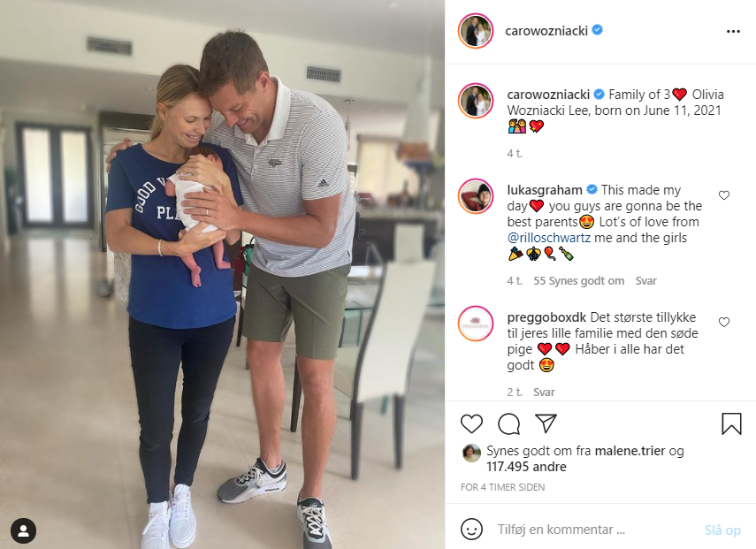Open carowozniacki profile from header username
756x549 pixels.
[546, 31]
